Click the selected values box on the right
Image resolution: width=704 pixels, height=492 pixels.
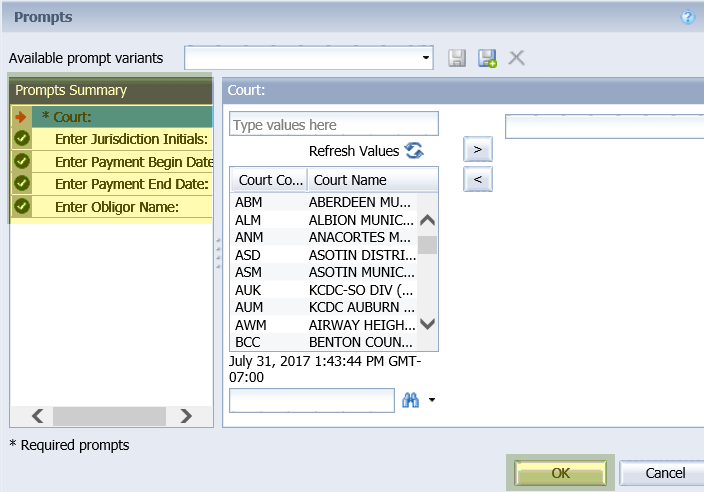click(604, 126)
